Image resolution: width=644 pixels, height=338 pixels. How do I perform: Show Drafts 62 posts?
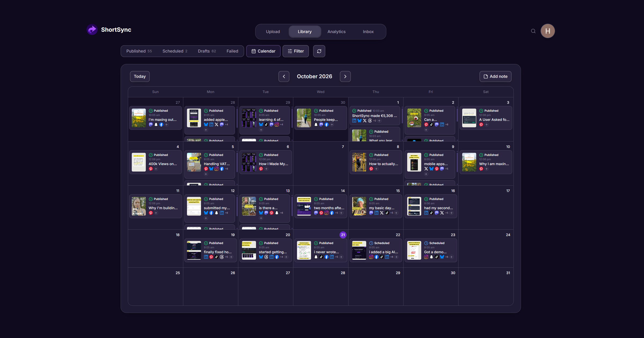click(207, 51)
